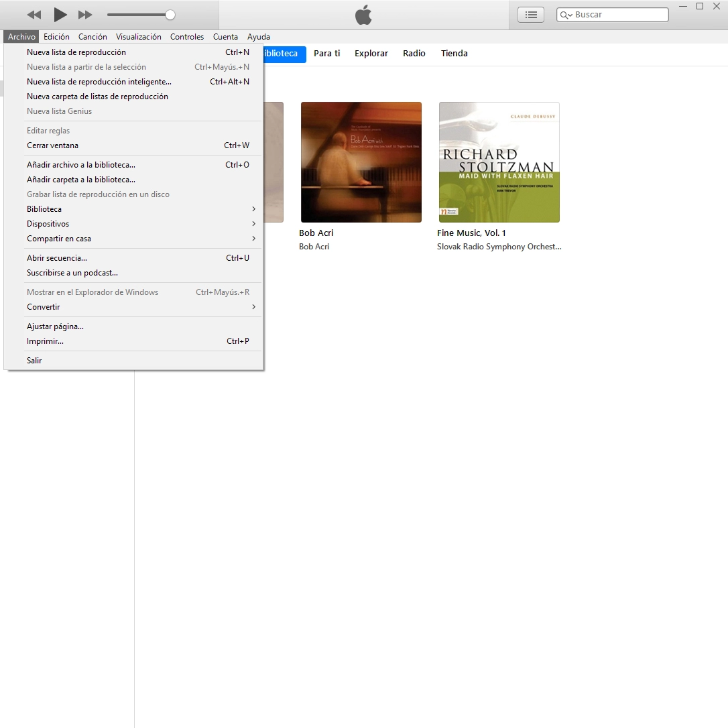
Task: Open the Up Next list icon
Action: [530, 14]
